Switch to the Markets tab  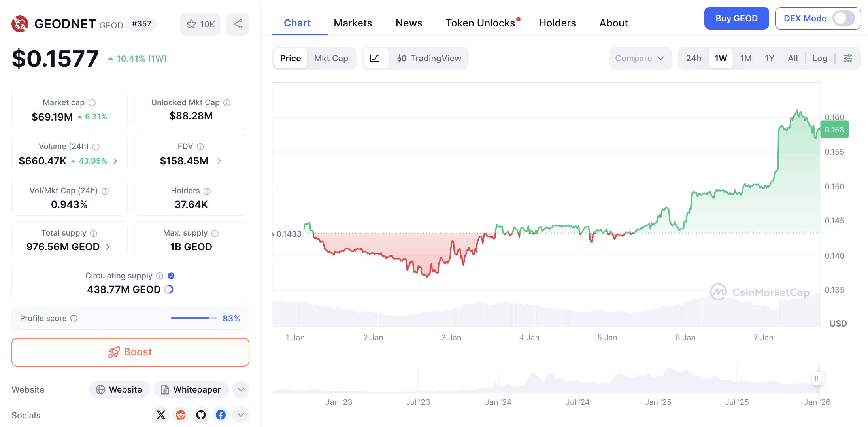[353, 23]
